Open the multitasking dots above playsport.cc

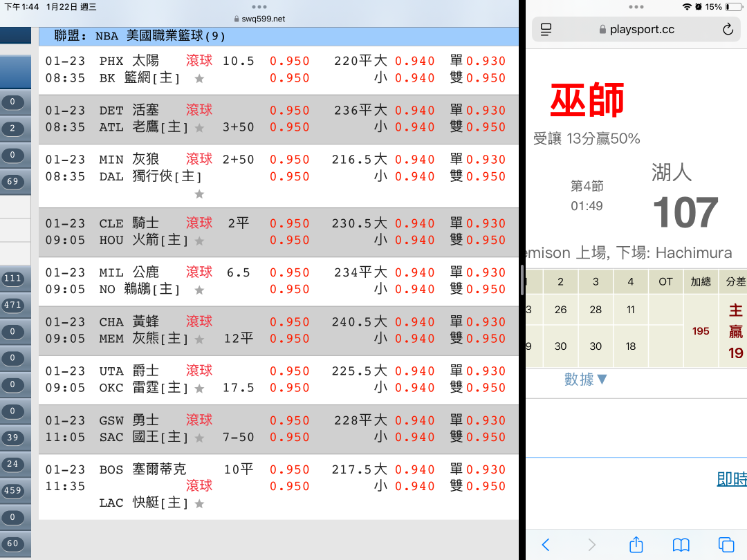click(636, 7)
